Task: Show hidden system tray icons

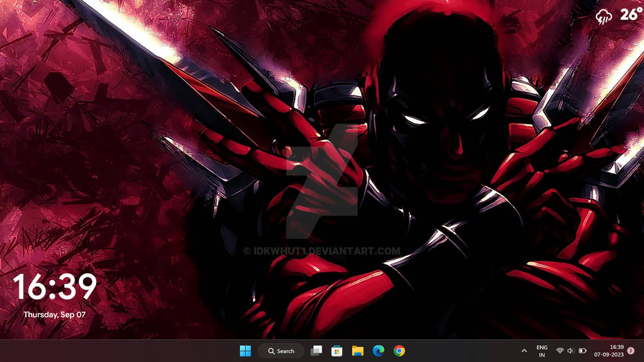Action: [524, 351]
